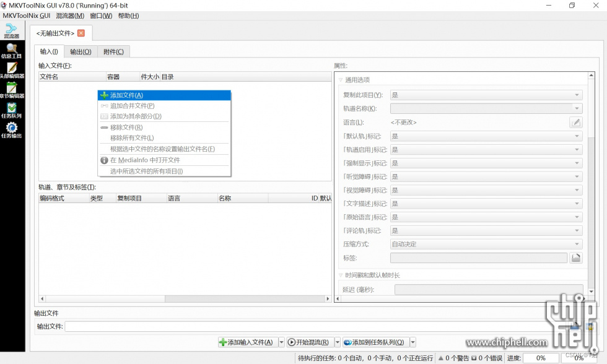Click the 0 个警告 warnings indicator
This screenshot has width=607, height=364.
(x=453, y=358)
